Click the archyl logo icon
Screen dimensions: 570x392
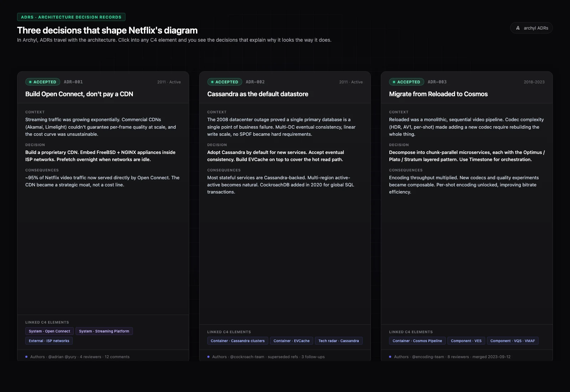(x=518, y=28)
